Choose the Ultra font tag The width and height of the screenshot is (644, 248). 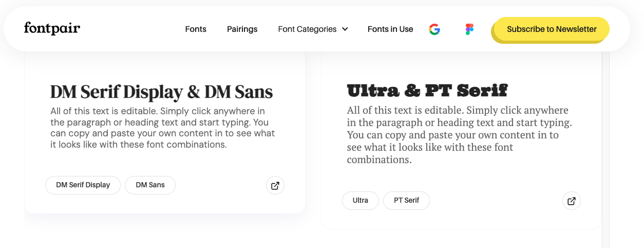tap(361, 201)
